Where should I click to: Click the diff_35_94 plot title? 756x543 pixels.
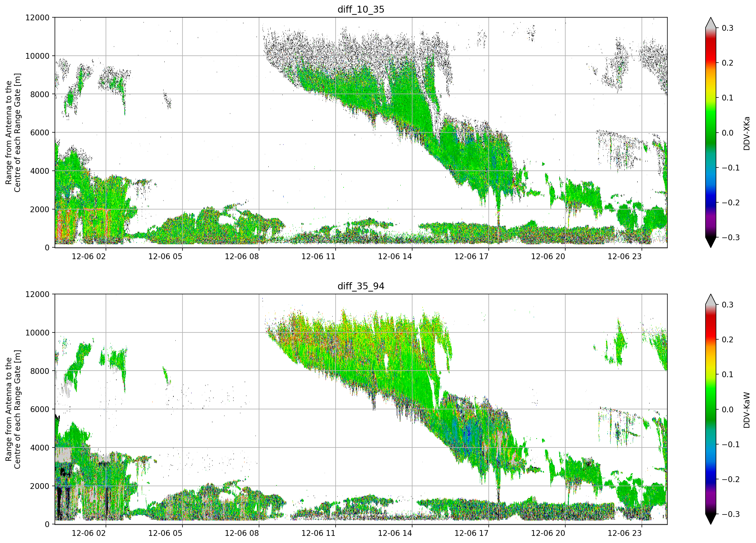[x=361, y=286]
